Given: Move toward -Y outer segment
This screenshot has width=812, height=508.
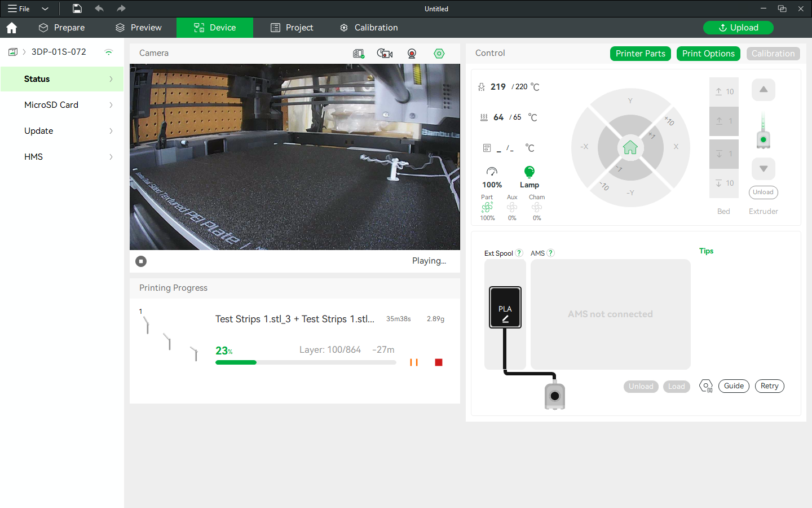Looking at the screenshot, I should (x=630, y=192).
